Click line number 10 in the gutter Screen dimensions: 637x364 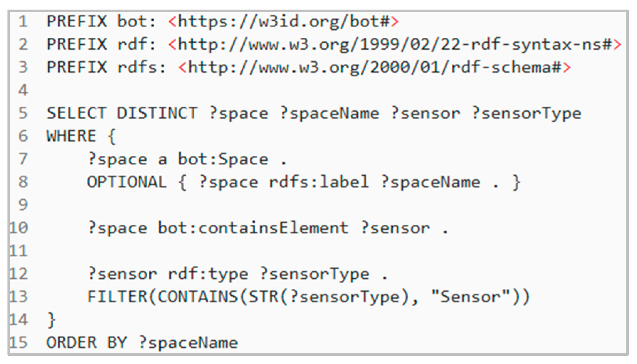coord(19,228)
